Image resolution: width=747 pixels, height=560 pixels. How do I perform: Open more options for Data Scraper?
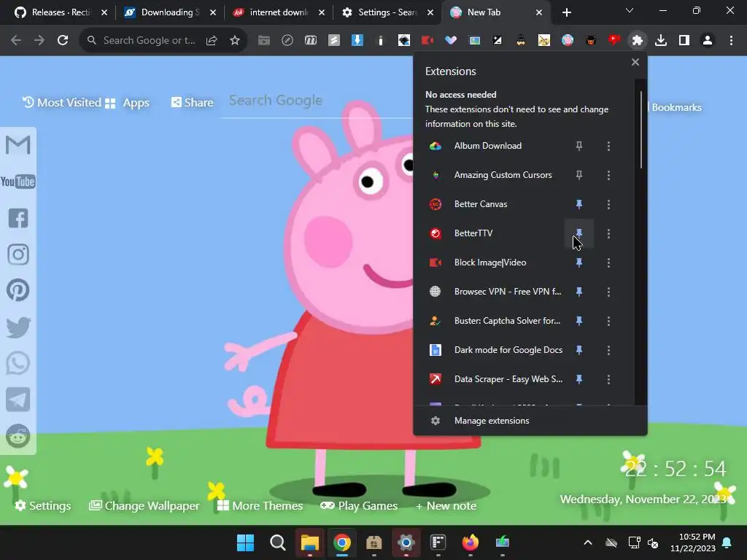pyautogui.click(x=608, y=379)
